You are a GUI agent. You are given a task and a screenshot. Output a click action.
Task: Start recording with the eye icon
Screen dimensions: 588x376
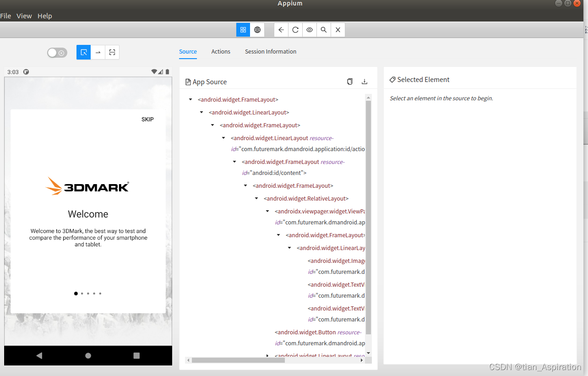(310, 30)
